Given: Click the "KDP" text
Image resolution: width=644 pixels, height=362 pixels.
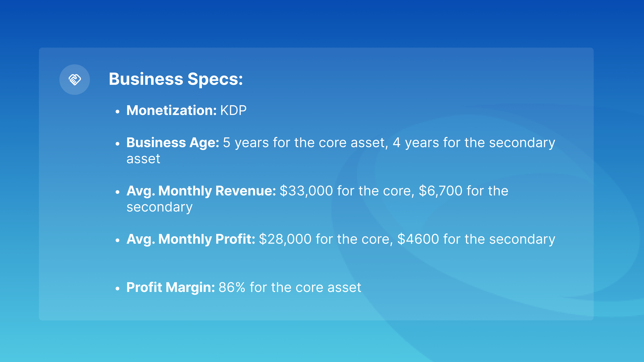Looking at the screenshot, I should [x=233, y=110].
